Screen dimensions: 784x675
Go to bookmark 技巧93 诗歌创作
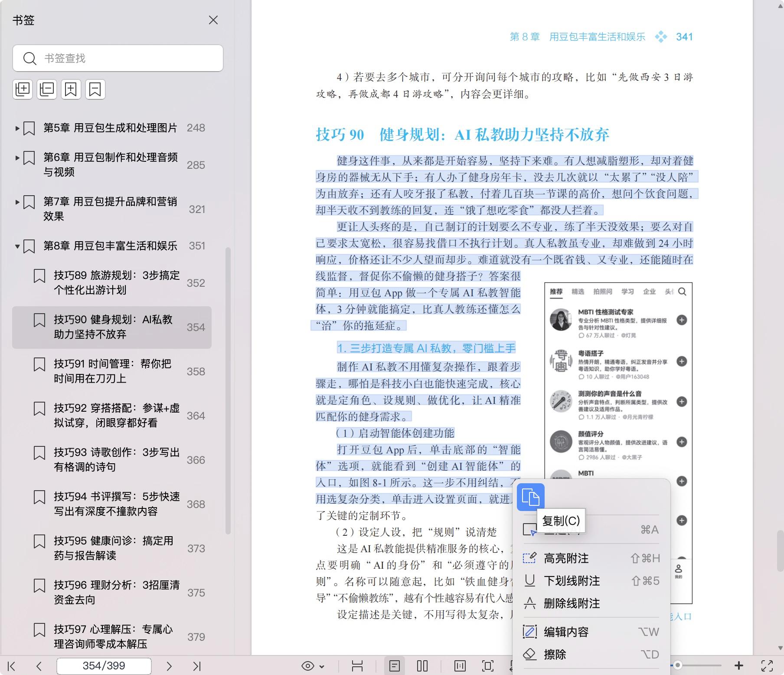[x=117, y=459]
